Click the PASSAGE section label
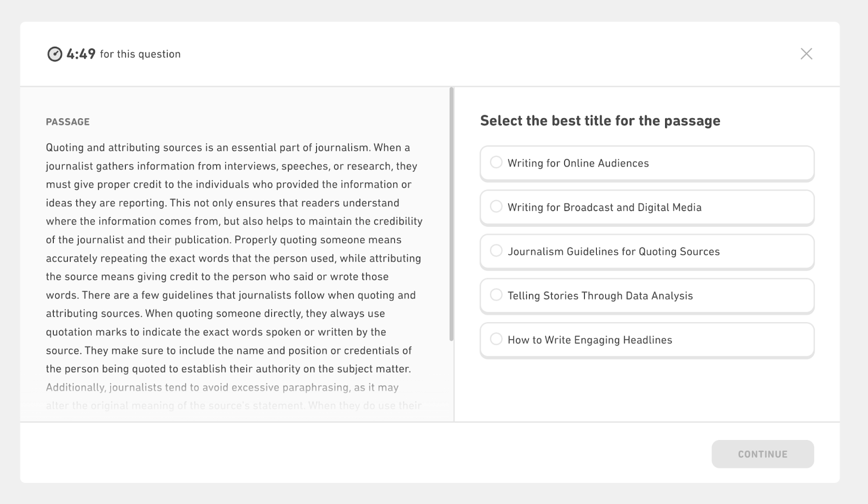Image resolution: width=868 pixels, height=504 pixels. pyautogui.click(x=68, y=122)
